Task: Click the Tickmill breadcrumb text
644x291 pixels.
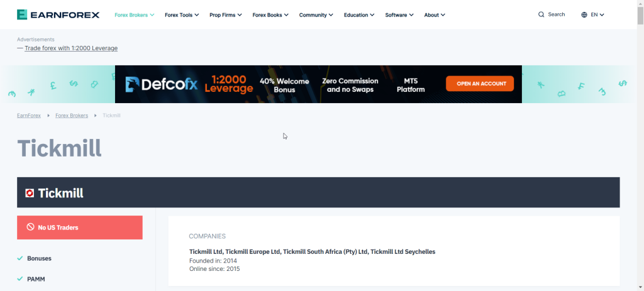Action: coord(111,116)
